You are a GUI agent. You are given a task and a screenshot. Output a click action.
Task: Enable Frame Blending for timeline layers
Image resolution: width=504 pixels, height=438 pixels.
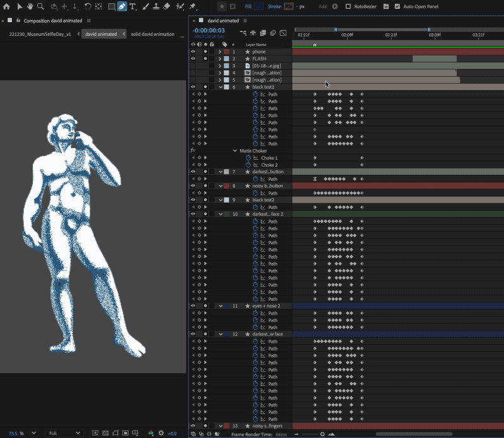coord(263,33)
